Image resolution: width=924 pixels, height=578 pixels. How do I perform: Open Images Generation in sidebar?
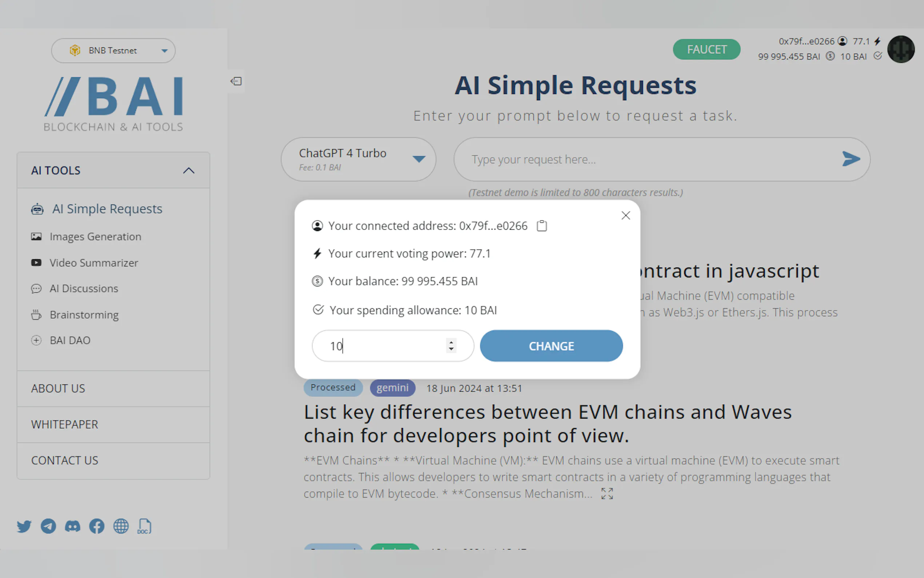tap(95, 237)
